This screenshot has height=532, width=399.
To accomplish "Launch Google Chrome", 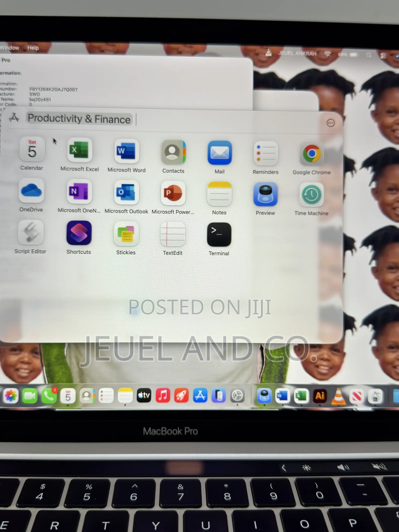I will coord(312,154).
